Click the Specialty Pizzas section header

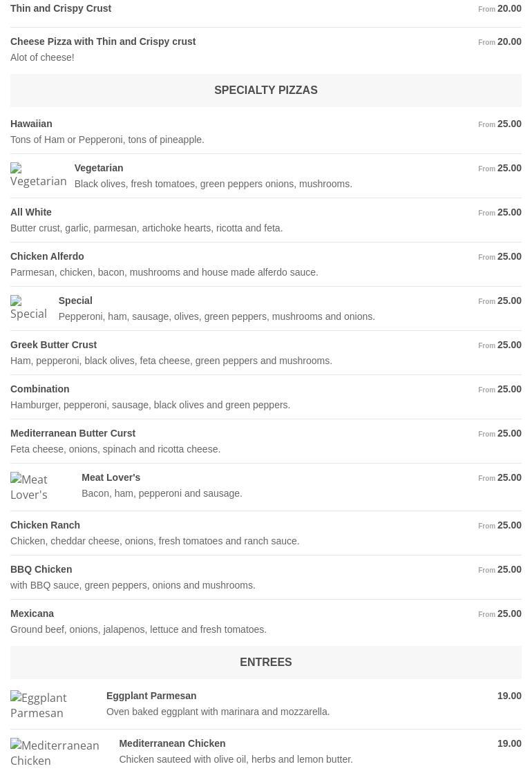point(265,91)
